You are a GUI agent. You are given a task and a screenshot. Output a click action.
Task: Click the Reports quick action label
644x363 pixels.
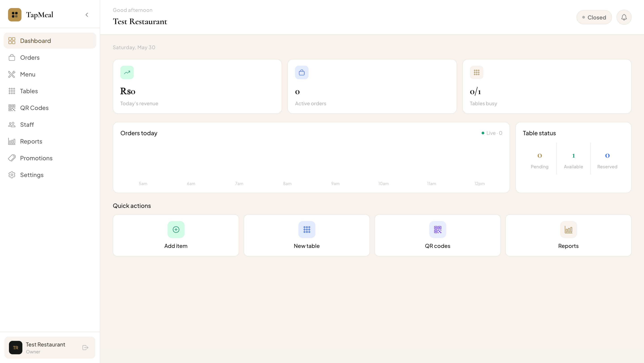568,246
